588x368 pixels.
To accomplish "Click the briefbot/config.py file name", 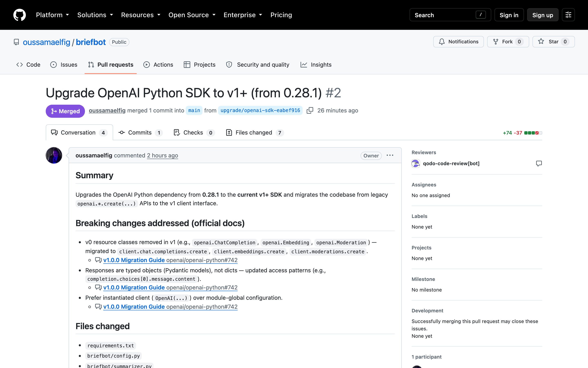I will click(114, 356).
